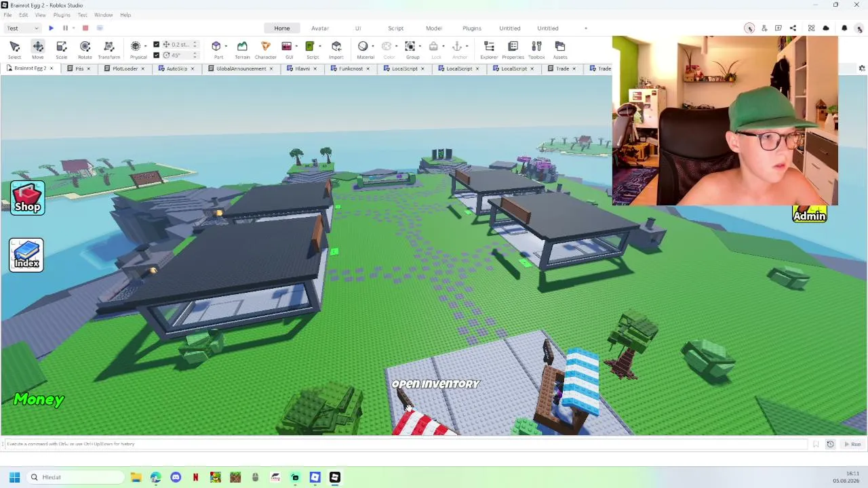Viewport: 868px width, 488px height.
Task: Open the Test mode dropdown
Action: point(22,28)
